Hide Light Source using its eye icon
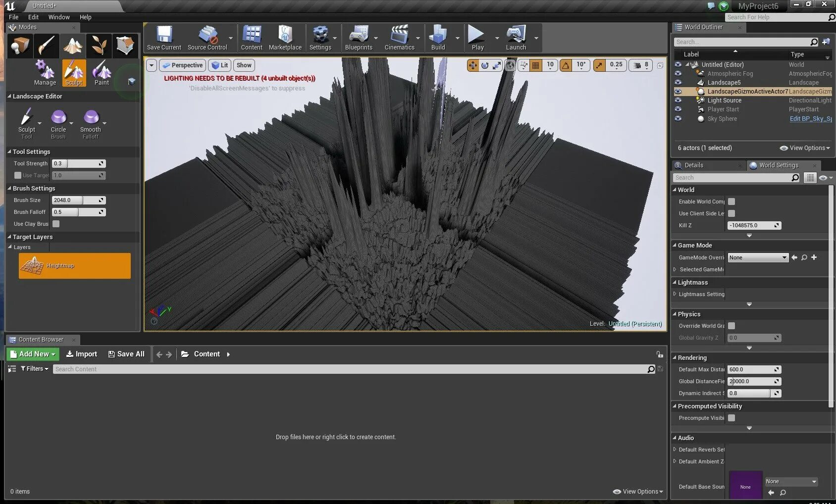The height and width of the screenshot is (504, 836). point(678,101)
